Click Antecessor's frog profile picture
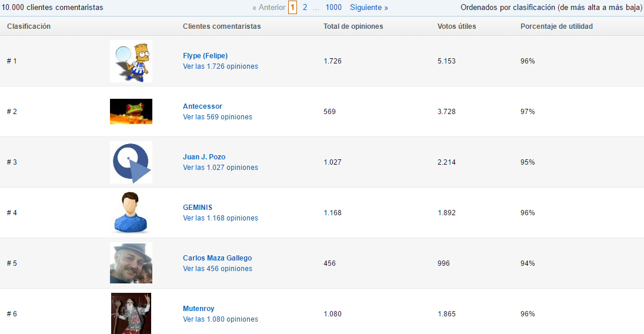The width and height of the screenshot is (644, 334). coord(131,112)
